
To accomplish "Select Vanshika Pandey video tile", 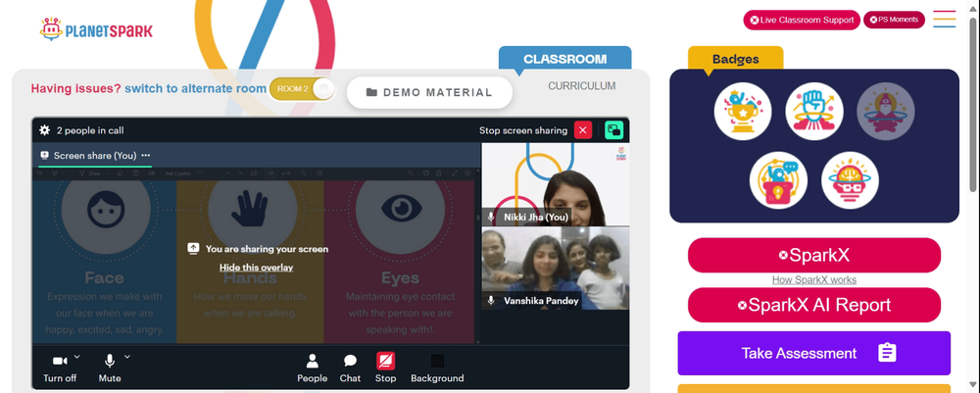I will 556,268.
